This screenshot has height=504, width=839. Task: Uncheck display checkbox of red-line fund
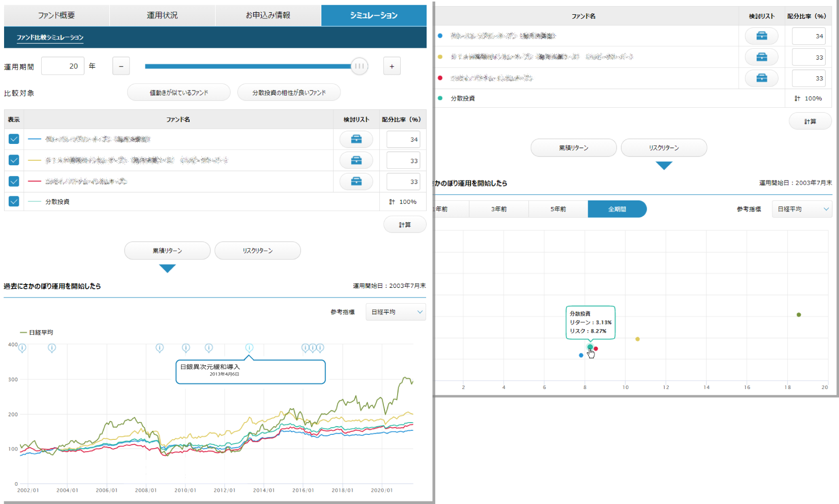pos(14,182)
